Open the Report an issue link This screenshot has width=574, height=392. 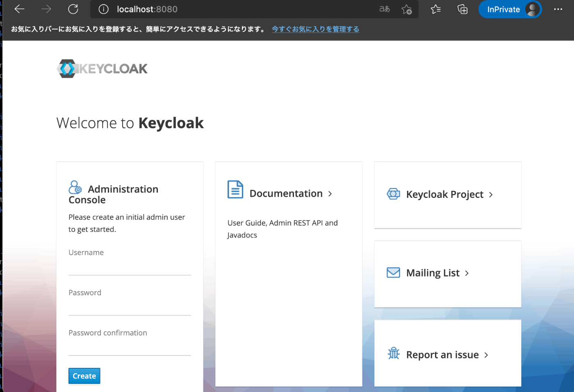coord(442,355)
